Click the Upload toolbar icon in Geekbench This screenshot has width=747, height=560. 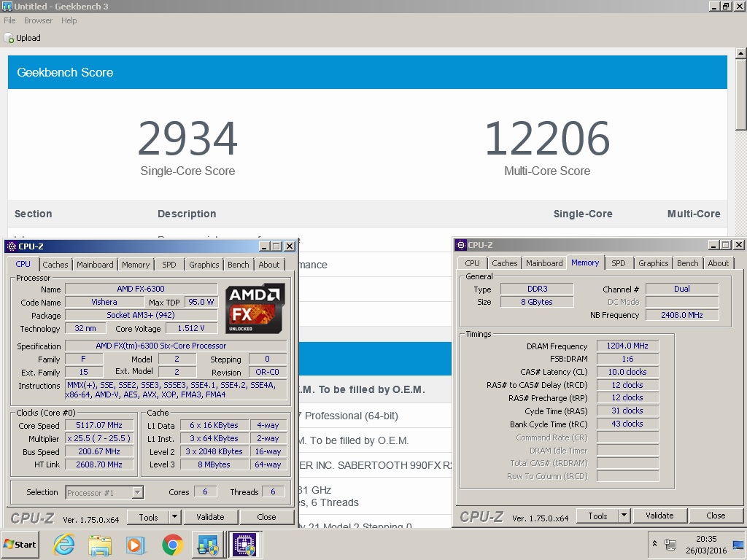(x=9, y=38)
